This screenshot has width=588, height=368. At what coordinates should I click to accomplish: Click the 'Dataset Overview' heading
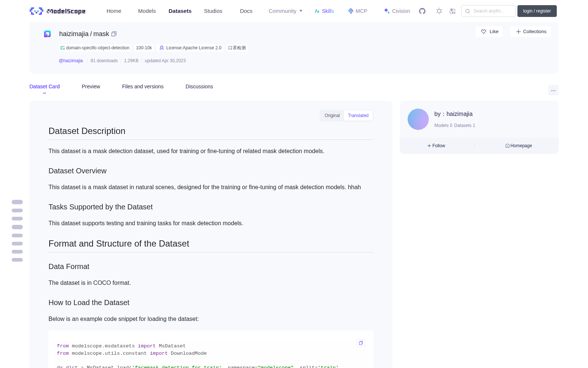pos(78,171)
